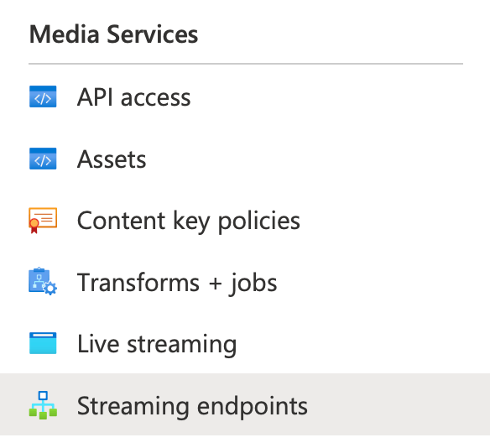Viewport: 490px width, 448px height.
Task: Click empty space in the Live streaming row
Action: (359, 343)
